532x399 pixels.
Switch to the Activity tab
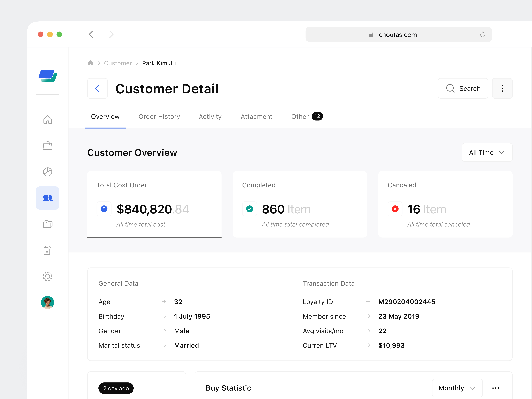pyautogui.click(x=210, y=116)
